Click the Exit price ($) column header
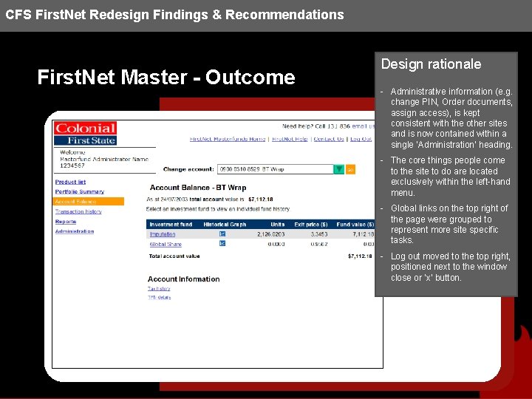 coord(311,225)
